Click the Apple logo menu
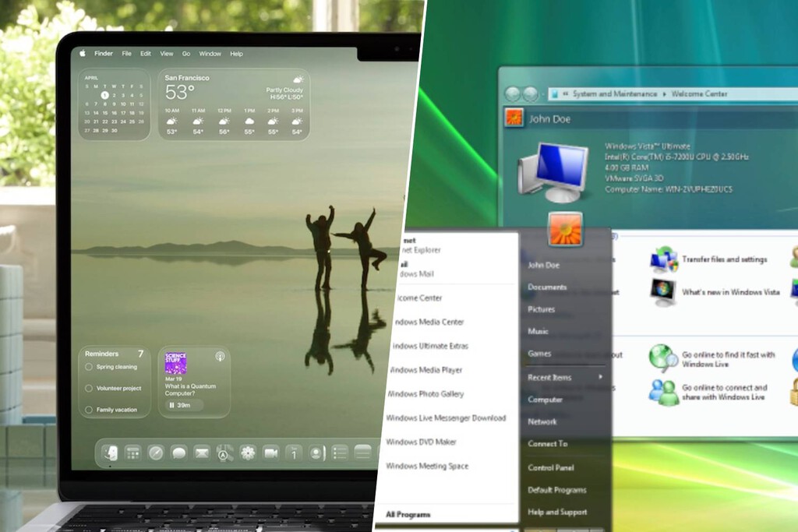The image size is (798, 532). tap(82, 54)
